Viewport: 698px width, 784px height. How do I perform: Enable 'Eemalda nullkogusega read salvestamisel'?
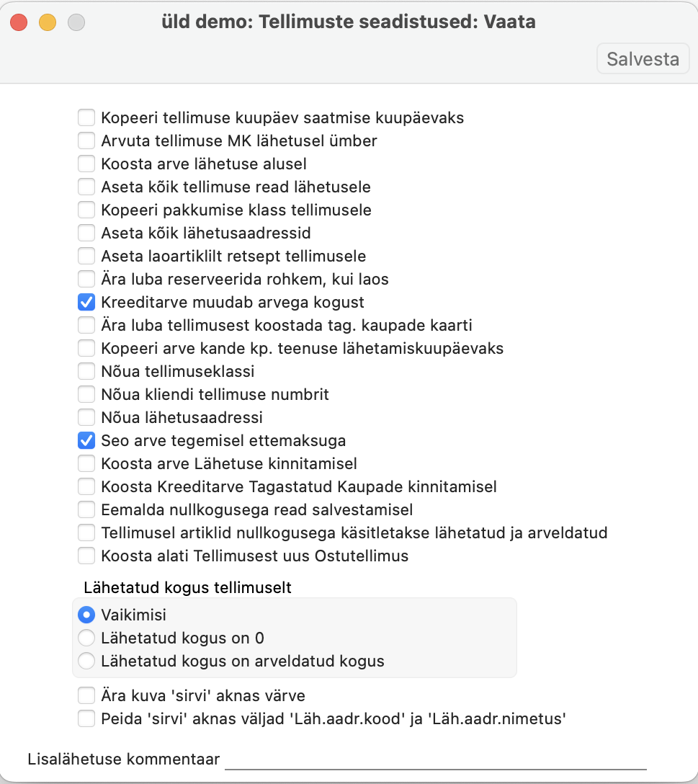pyautogui.click(x=86, y=509)
